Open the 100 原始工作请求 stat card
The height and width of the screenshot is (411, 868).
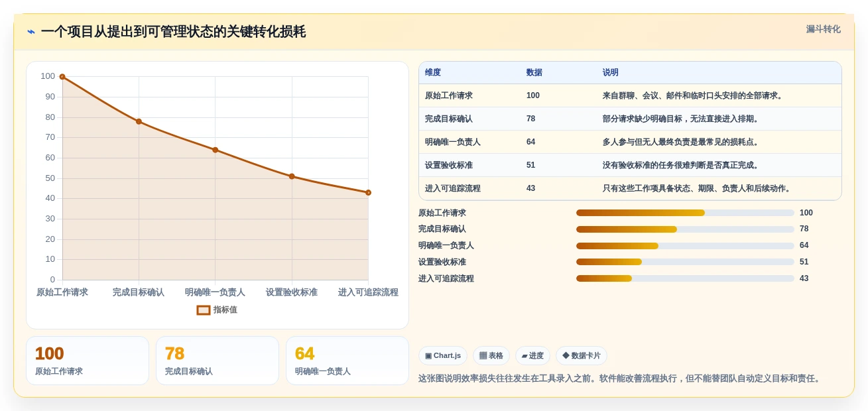click(88, 361)
